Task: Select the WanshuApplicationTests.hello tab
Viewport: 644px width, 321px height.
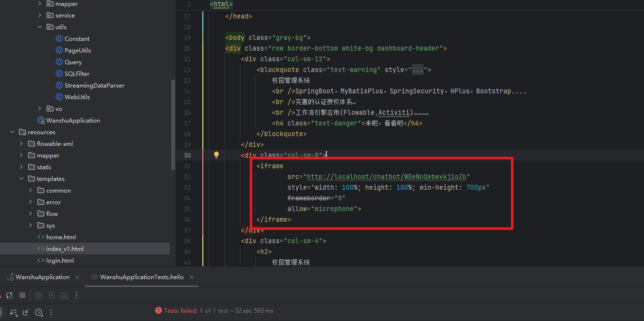Action: coord(142,277)
